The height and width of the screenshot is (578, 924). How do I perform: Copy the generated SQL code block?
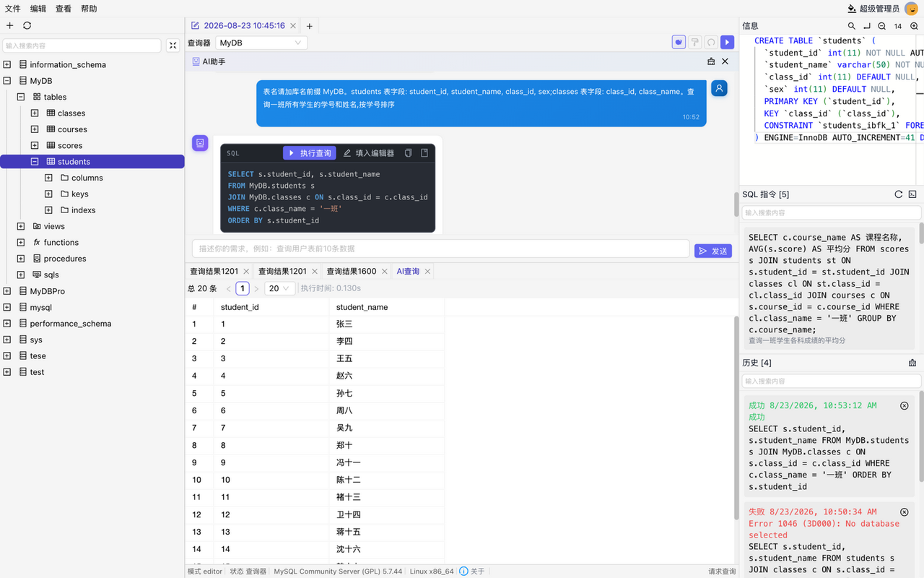(x=409, y=153)
